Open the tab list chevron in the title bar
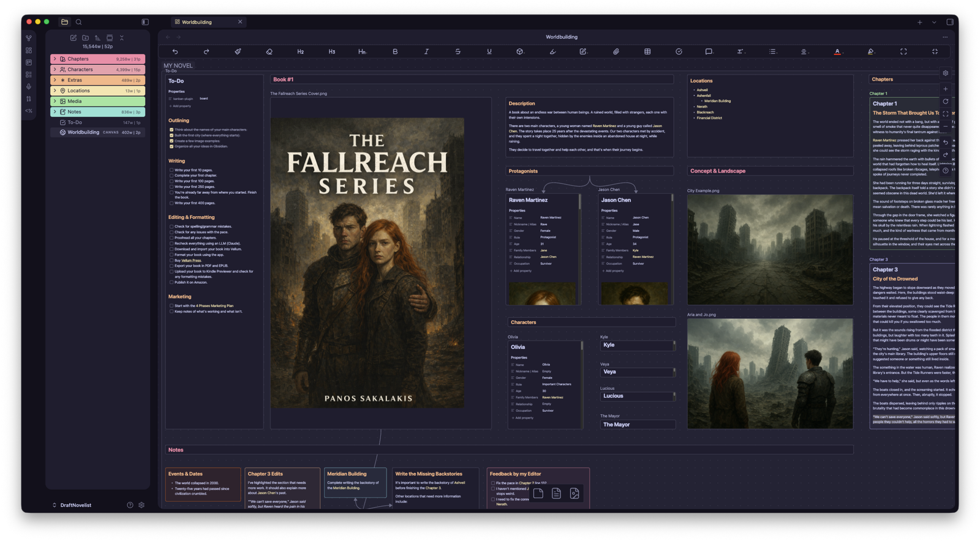This screenshot has width=980, height=541. pyautogui.click(x=934, y=22)
